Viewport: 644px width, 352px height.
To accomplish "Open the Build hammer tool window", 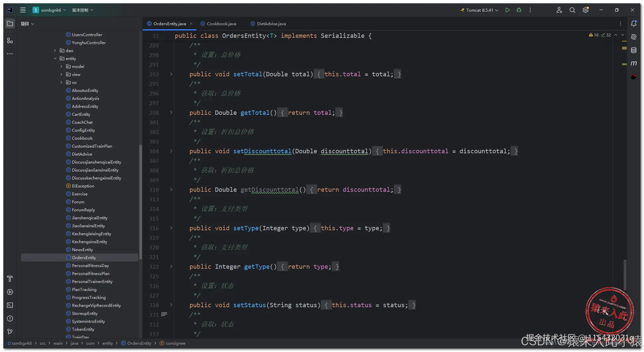I will coord(10,279).
